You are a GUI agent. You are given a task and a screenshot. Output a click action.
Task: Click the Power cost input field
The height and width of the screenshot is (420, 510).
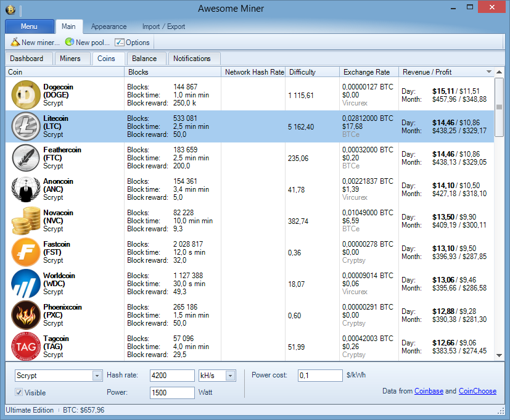[320, 376]
